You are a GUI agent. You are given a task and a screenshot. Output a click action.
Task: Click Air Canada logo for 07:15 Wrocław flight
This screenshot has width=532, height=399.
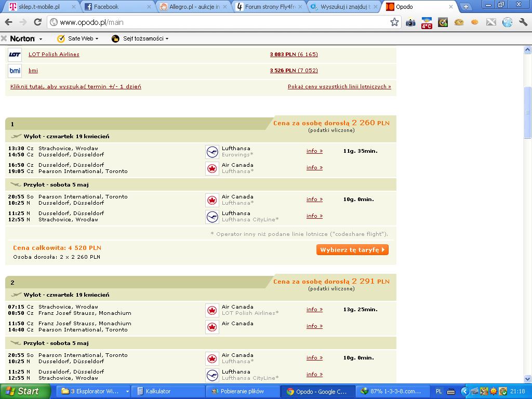coord(212,310)
